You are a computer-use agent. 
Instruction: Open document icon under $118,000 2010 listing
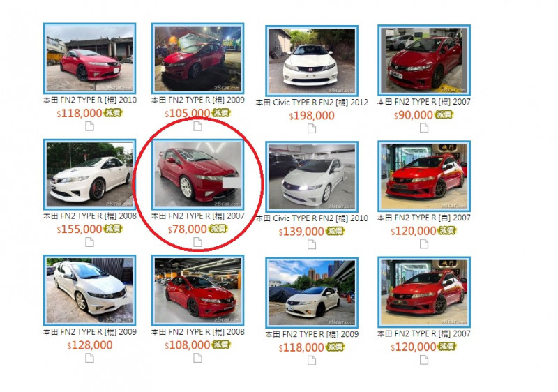click(90, 126)
